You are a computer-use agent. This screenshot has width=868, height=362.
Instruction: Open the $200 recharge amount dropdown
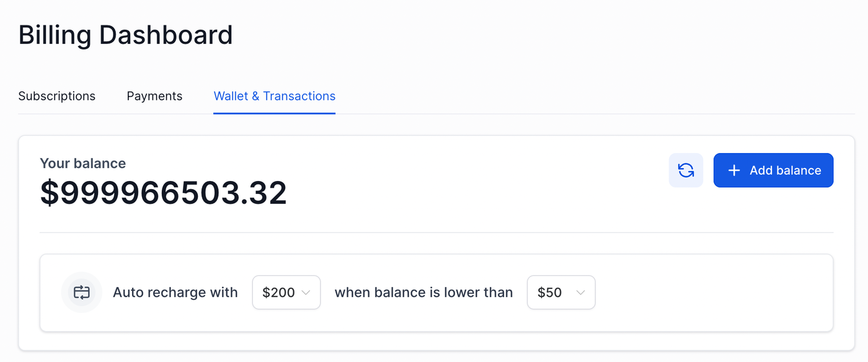coord(286,293)
